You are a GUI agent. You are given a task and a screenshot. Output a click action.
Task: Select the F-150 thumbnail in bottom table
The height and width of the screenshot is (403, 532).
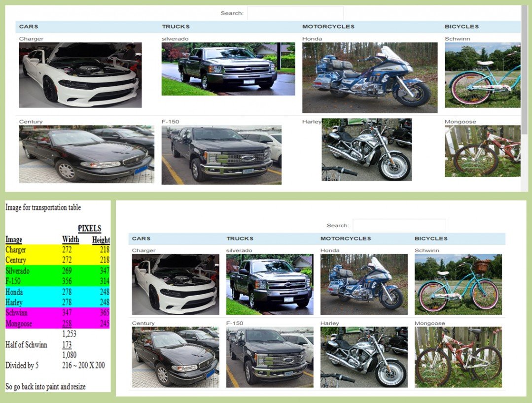[x=270, y=357]
